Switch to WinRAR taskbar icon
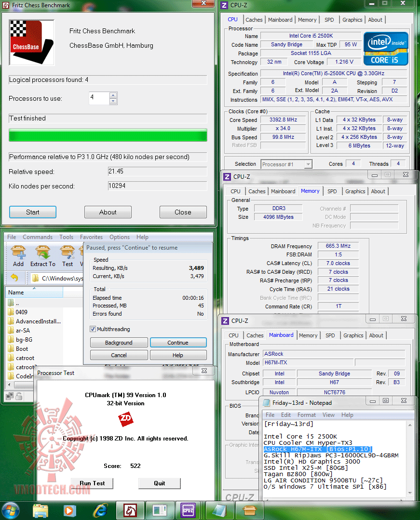This screenshot has width=420, height=520. click(x=249, y=511)
